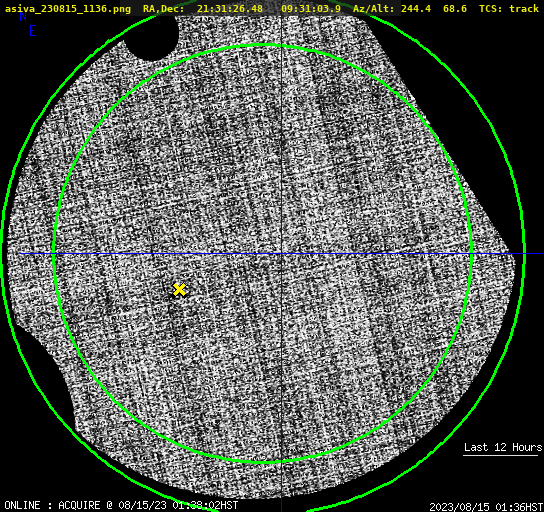Screen dimensions: 544x512
Task: Select the RA value 21:31:26.48
Action: [230, 8]
